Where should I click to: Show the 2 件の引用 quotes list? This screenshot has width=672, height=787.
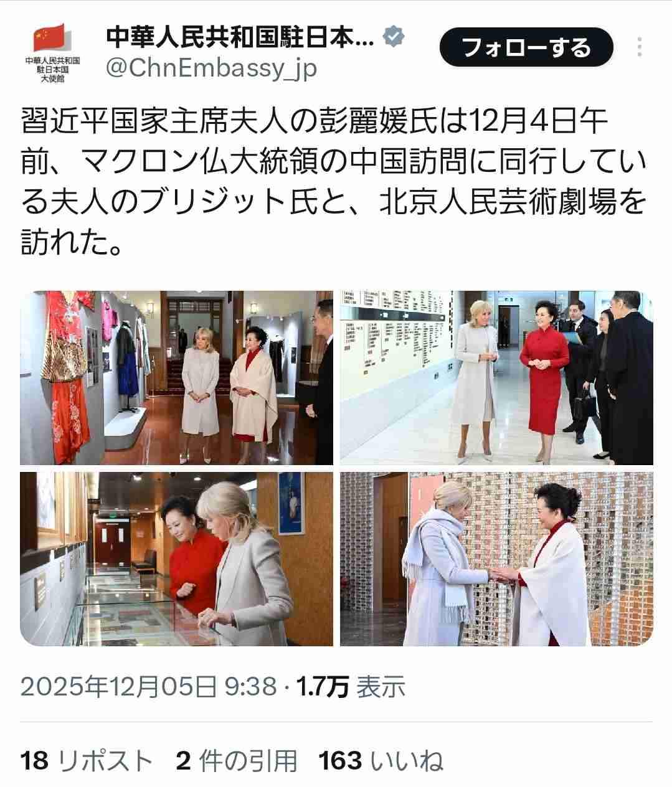tap(237, 761)
